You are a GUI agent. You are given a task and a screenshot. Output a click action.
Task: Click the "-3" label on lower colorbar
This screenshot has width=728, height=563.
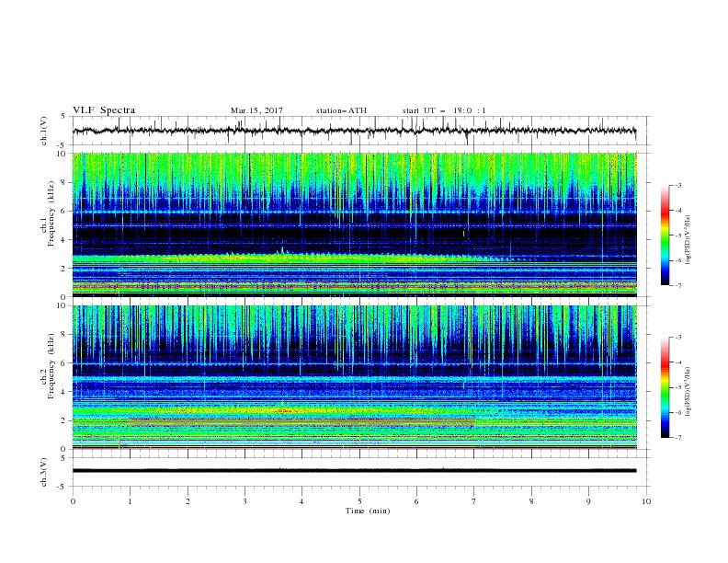(677, 338)
